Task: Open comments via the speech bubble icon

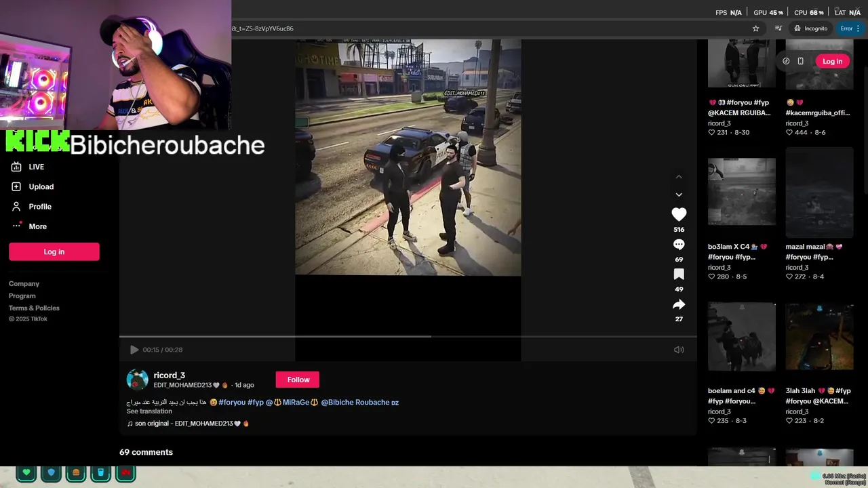Action: click(679, 245)
